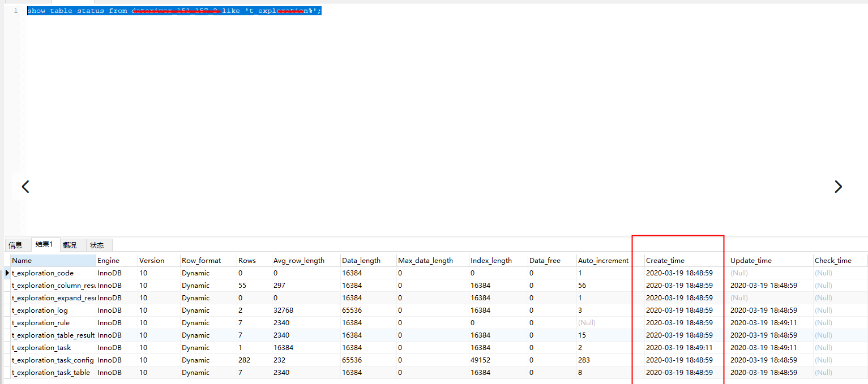Click the Check_time column header
This screenshot has height=384, width=868.
(832, 260)
